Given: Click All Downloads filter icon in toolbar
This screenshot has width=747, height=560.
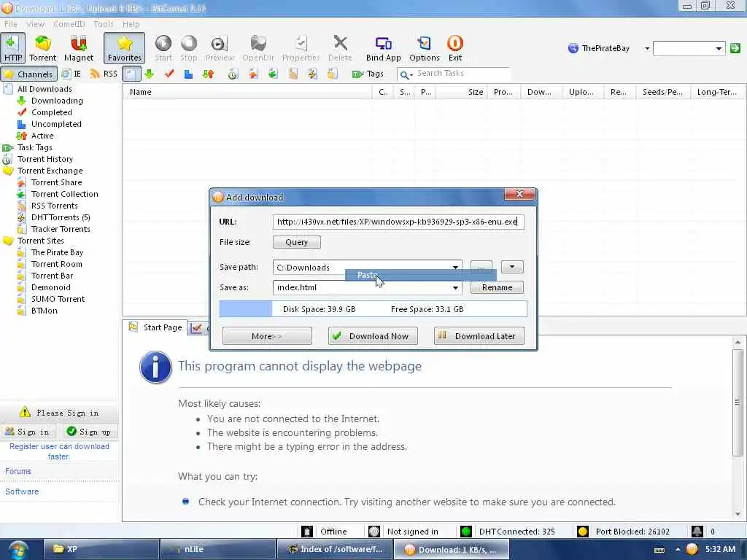Looking at the screenshot, I should 131,74.
